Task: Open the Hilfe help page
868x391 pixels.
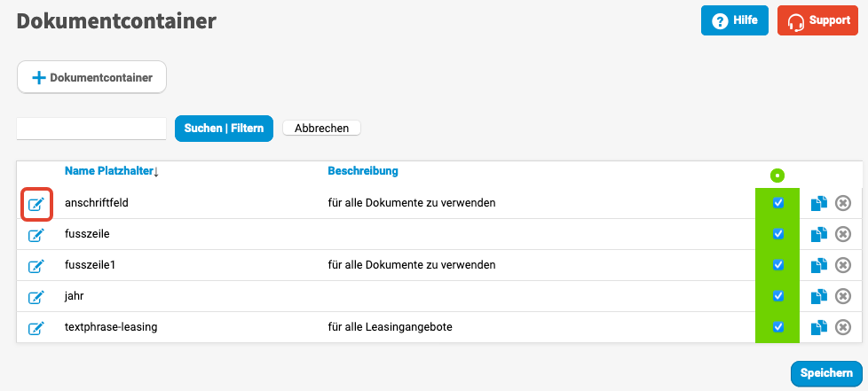Action: pos(734,20)
